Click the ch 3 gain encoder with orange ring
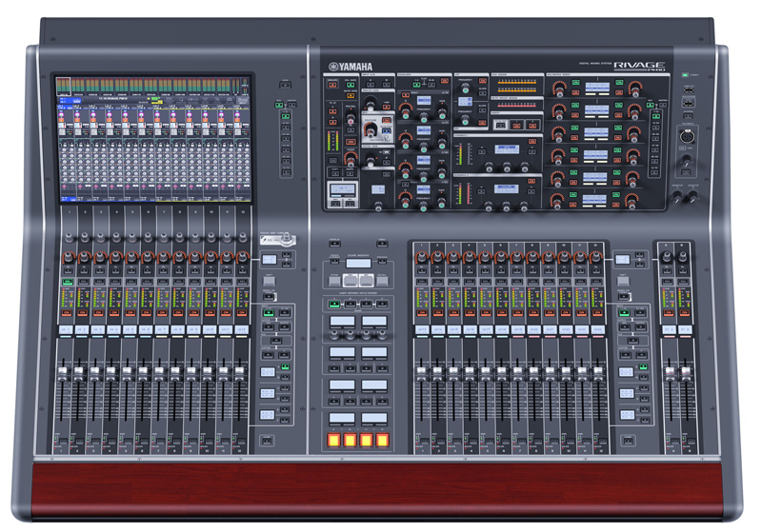Screen dimensions: 762x532 coord(100,257)
